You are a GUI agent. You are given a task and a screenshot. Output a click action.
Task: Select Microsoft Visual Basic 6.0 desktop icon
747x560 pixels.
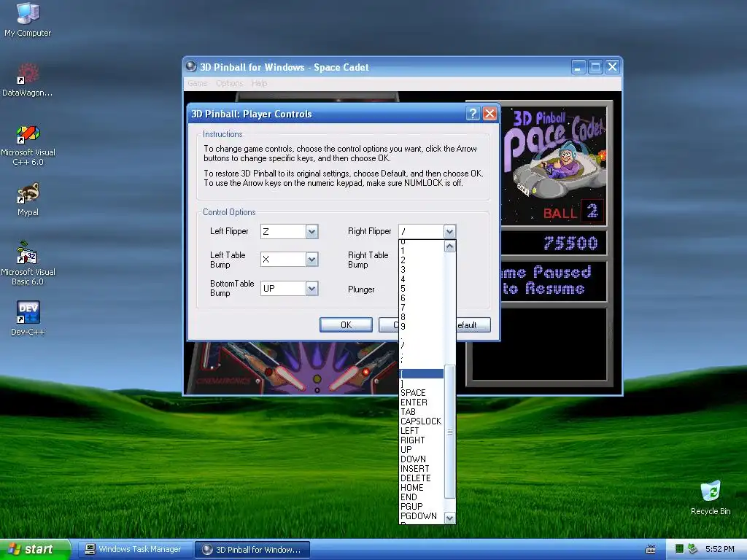click(x=28, y=263)
